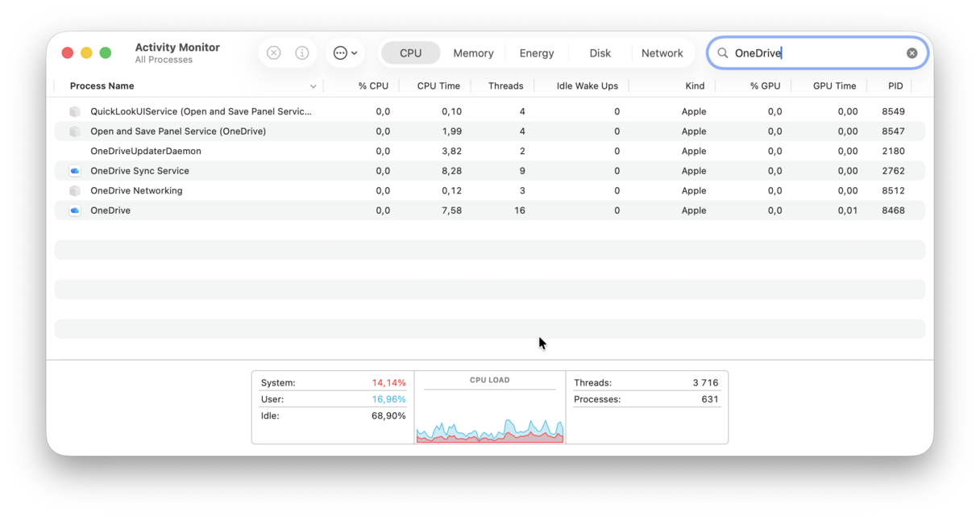Open the ellipsis action menu

coord(345,53)
